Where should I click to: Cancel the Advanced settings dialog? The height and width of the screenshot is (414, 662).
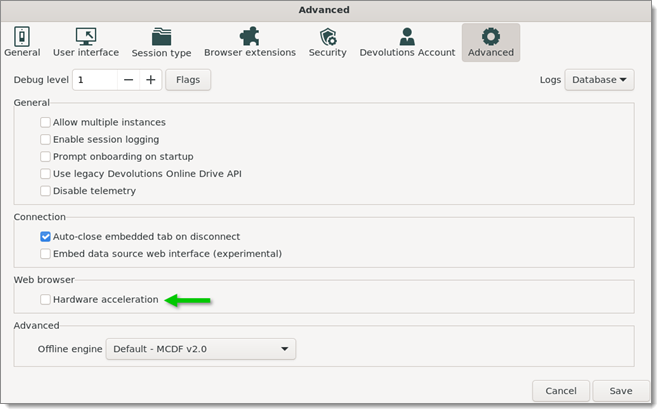561,391
